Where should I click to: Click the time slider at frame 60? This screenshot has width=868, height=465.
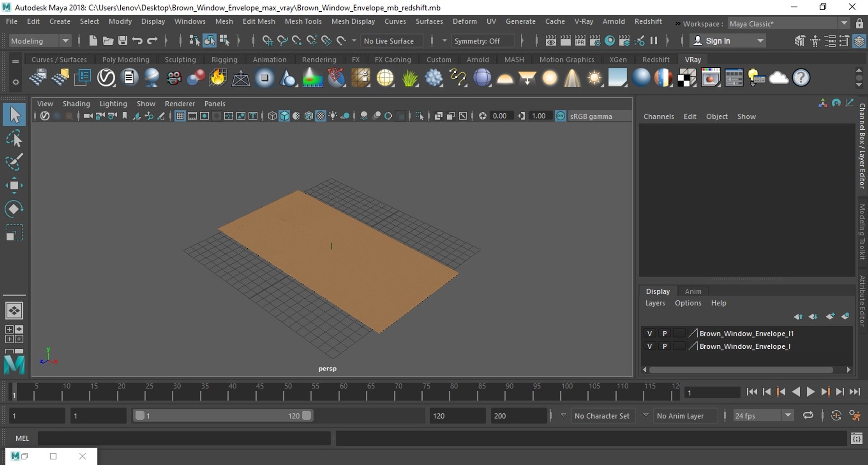(x=344, y=392)
